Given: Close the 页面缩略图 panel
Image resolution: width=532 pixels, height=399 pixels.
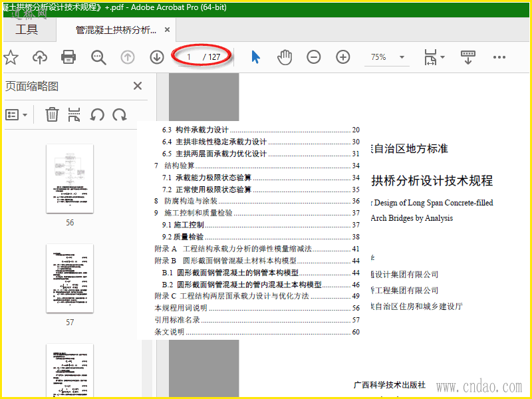Looking at the screenshot, I should pos(138,86).
